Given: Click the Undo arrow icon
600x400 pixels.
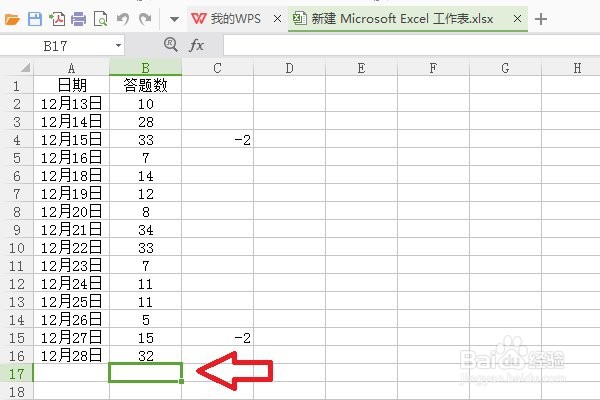Looking at the screenshot, I should tap(123, 19).
